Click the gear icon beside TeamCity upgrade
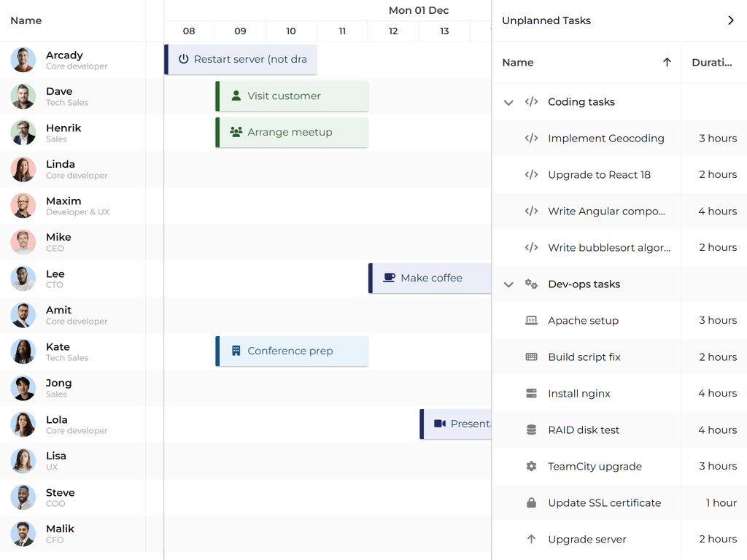Screen dimensions: 747x560 point(531,466)
